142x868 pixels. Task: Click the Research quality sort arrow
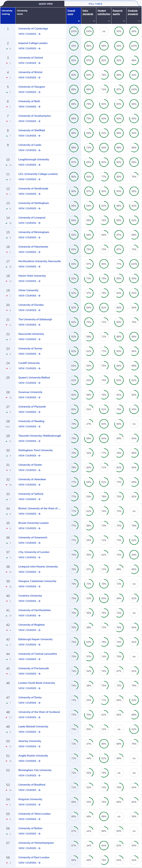[124, 21]
